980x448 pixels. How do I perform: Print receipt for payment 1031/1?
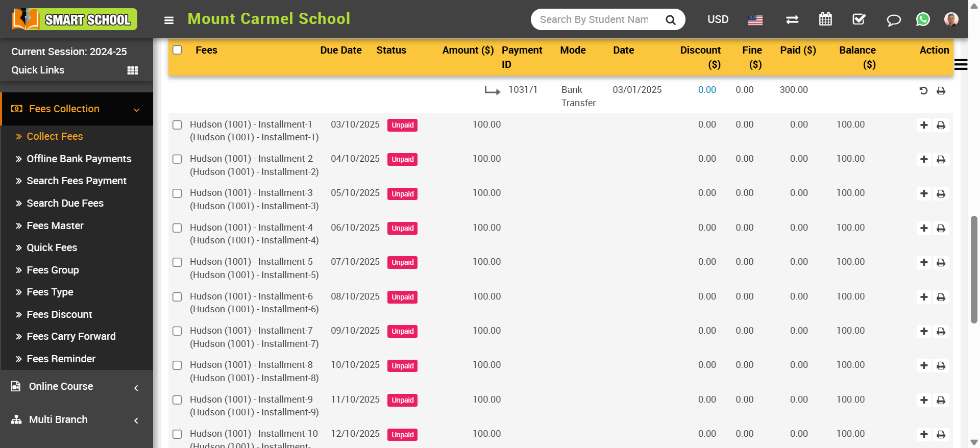pyautogui.click(x=941, y=91)
